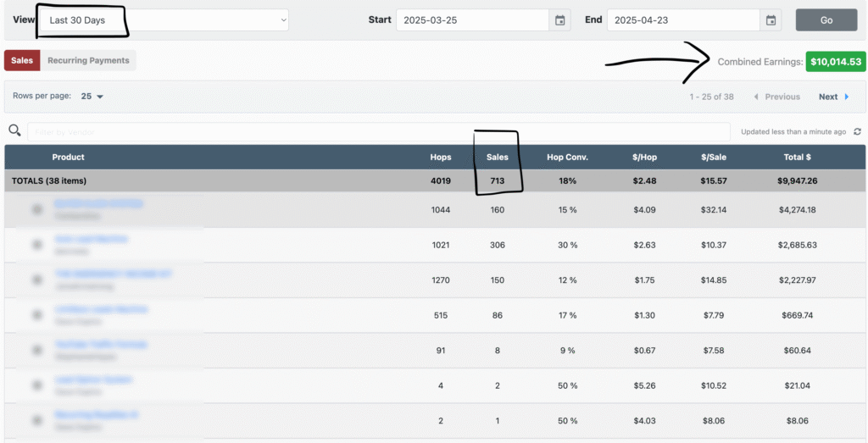Image resolution: width=868 pixels, height=443 pixels.
Task: Open the End date calendar picker icon
Action: point(771,20)
